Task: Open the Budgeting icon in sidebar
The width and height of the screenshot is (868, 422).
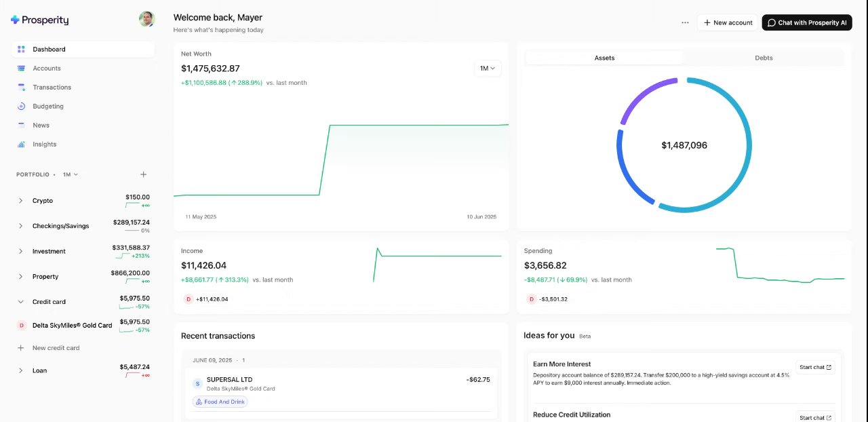Action: tap(21, 107)
